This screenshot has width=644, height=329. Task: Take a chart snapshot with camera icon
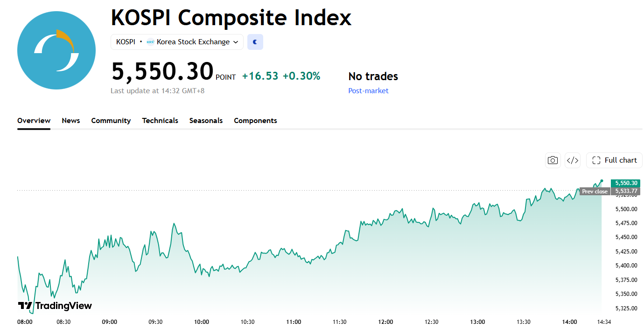point(553,160)
